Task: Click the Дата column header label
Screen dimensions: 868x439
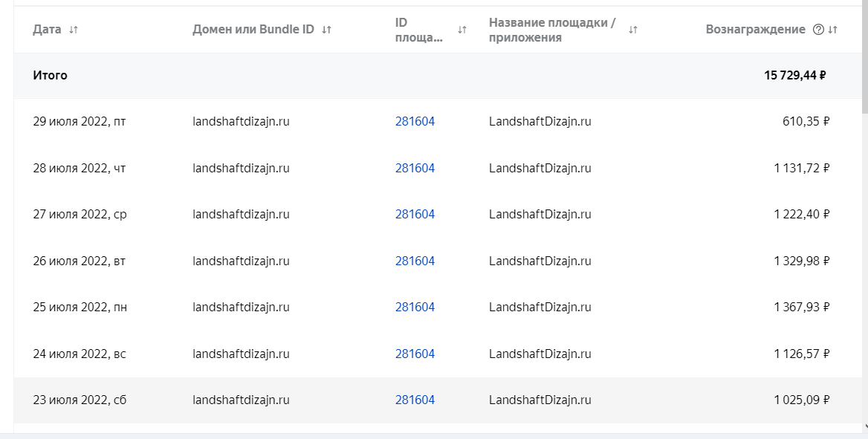Action: tap(48, 30)
